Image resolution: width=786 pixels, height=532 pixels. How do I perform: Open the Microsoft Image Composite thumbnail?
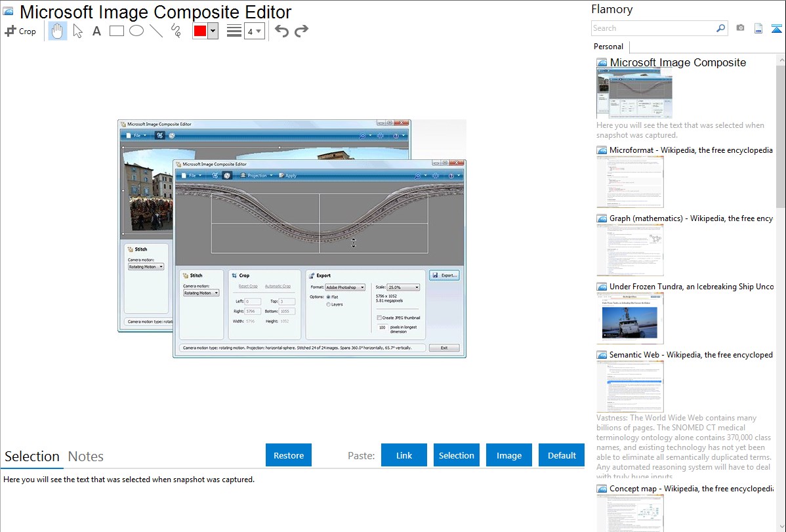634,94
